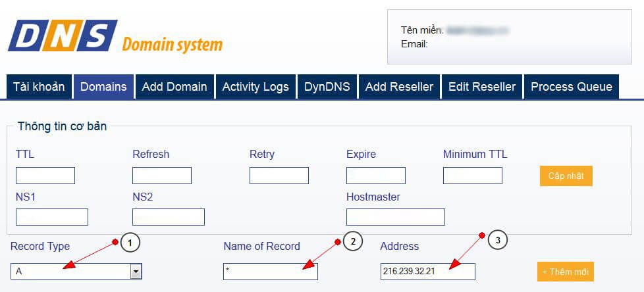Open the Process Queue tab

click(572, 87)
